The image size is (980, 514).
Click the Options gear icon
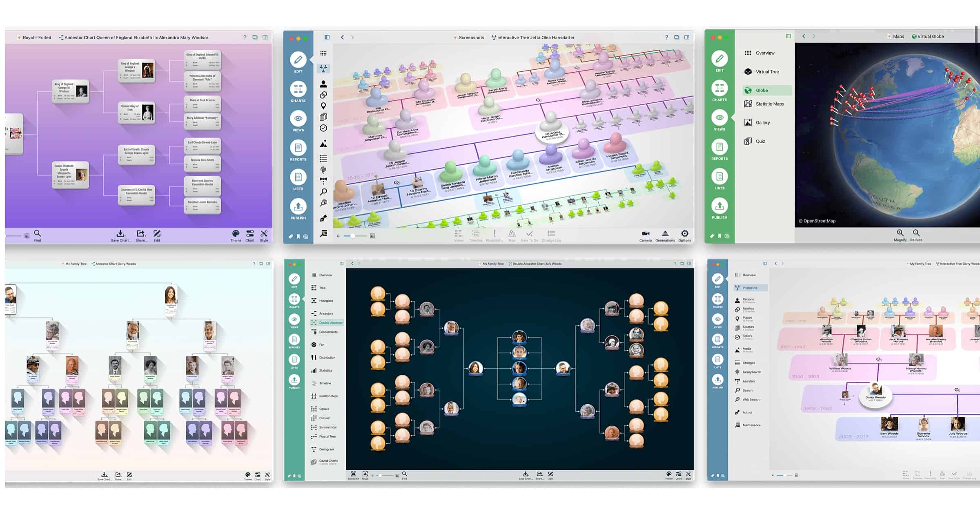click(684, 234)
